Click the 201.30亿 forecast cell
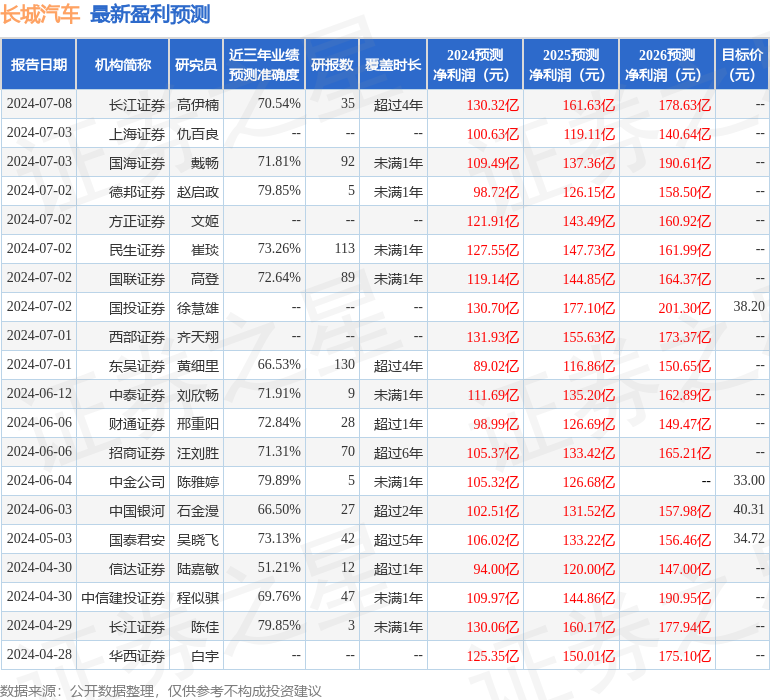This screenshot has width=770, height=700. 685,308
